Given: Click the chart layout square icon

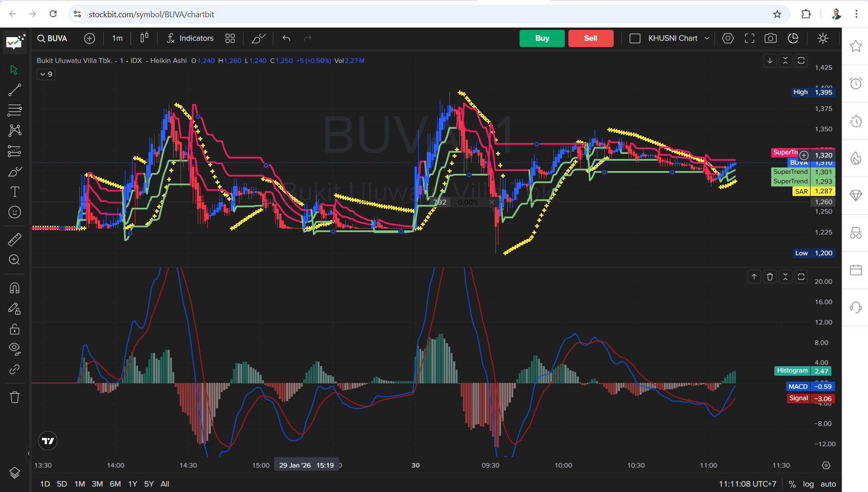Looking at the screenshot, I should [635, 38].
